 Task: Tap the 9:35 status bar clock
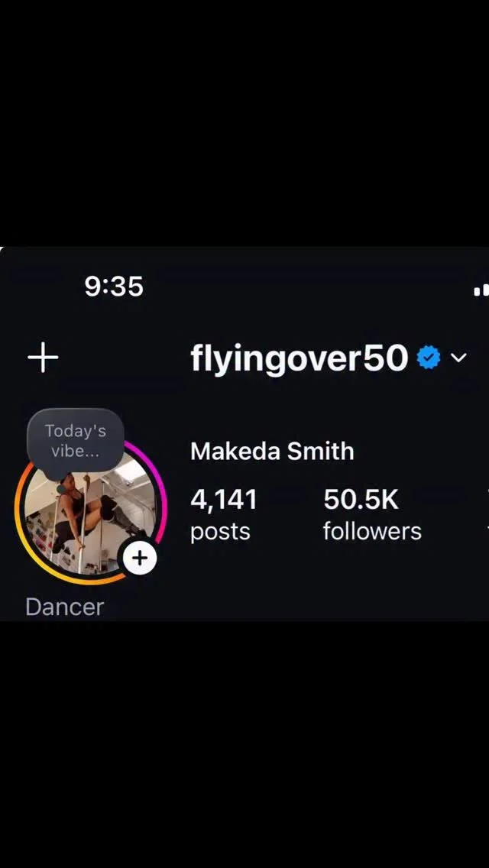coord(114,287)
